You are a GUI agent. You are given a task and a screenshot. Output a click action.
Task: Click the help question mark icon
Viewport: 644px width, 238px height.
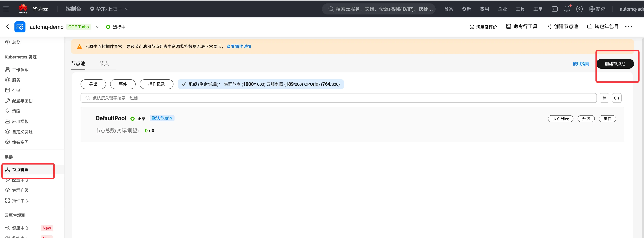pyautogui.click(x=579, y=9)
